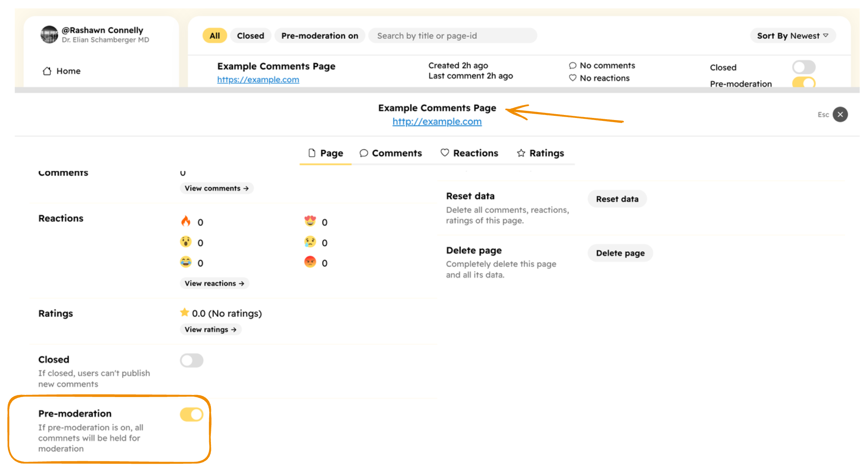This screenshot has width=868, height=473.
Task: Switch to the Ratings tab
Action: tap(541, 153)
